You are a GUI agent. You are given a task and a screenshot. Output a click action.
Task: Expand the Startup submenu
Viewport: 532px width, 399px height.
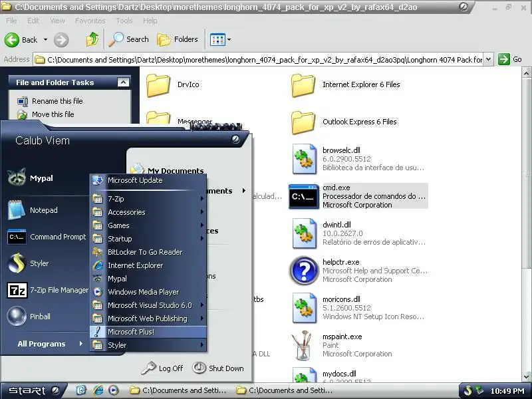(x=148, y=239)
